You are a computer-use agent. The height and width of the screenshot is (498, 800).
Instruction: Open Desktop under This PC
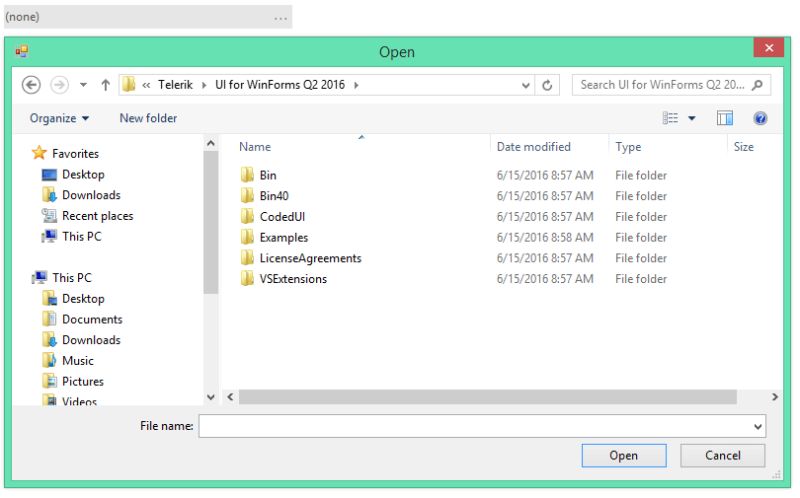coord(83,298)
